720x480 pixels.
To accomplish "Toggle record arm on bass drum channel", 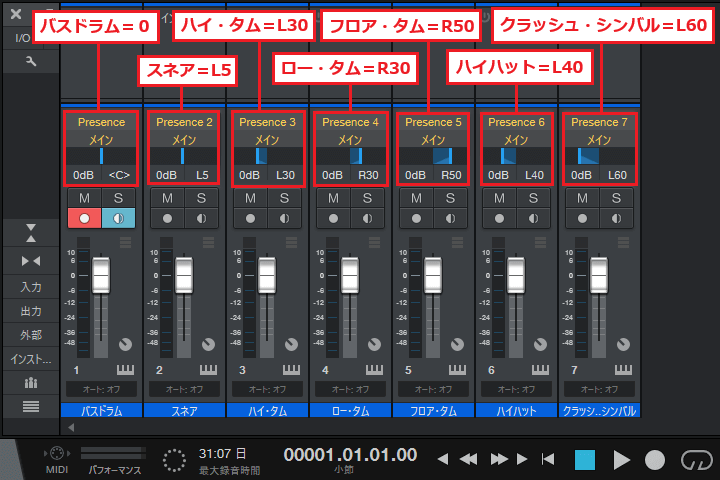I will coord(83,219).
